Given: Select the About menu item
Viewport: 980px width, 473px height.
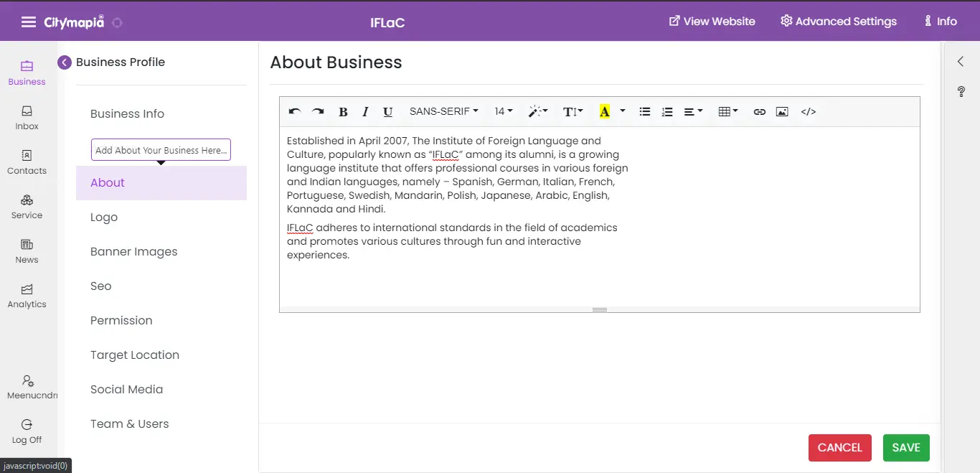Looking at the screenshot, I should click(161, 183).
